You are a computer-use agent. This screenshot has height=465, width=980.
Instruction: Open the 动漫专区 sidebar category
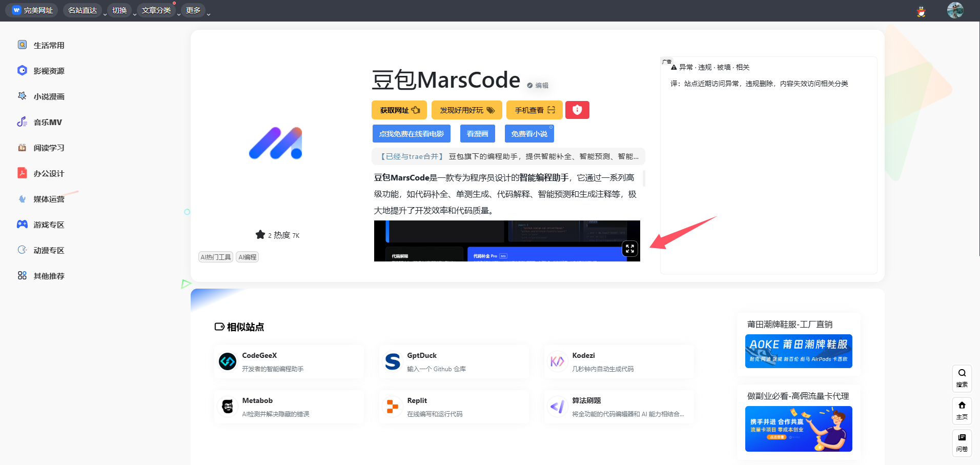click(x=41, y=250)
